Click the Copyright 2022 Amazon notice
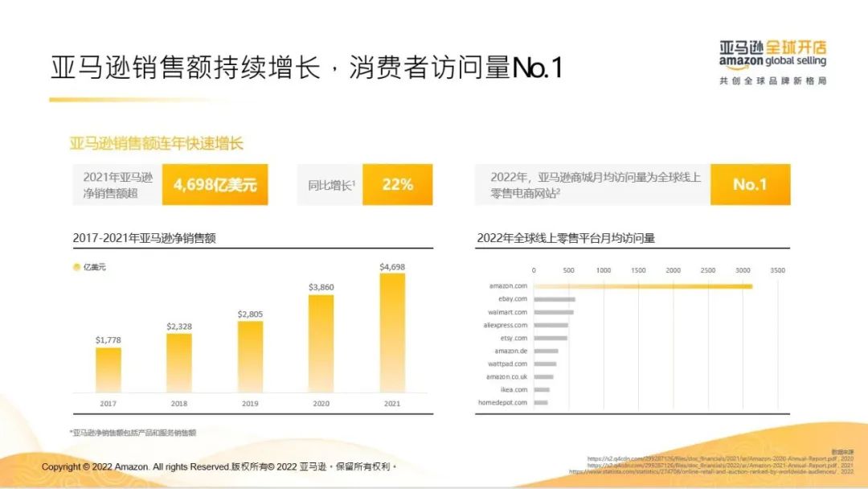 [219, 466]
